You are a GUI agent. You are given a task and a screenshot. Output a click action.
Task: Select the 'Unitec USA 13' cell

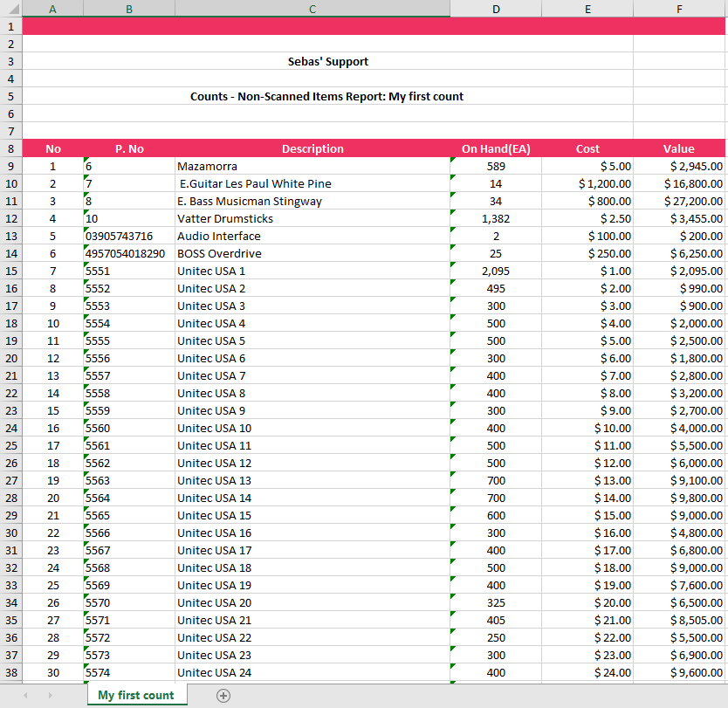(312, 480)
